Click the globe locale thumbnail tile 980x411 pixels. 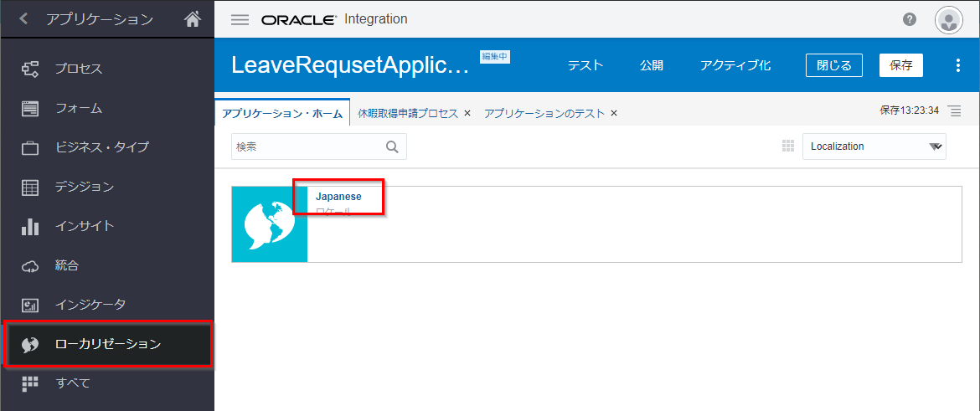pos(270,224)
